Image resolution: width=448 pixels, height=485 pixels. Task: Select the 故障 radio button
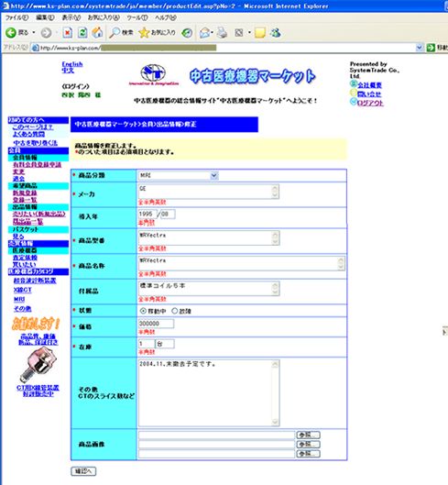175,311
